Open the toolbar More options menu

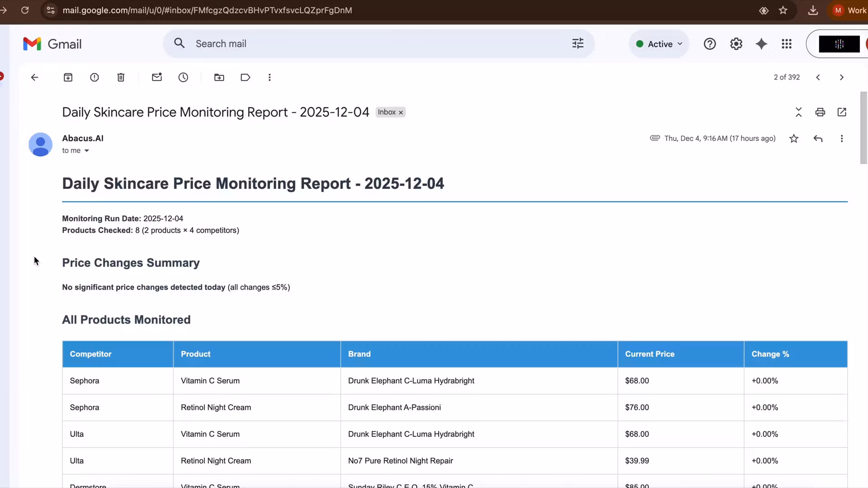269,77
